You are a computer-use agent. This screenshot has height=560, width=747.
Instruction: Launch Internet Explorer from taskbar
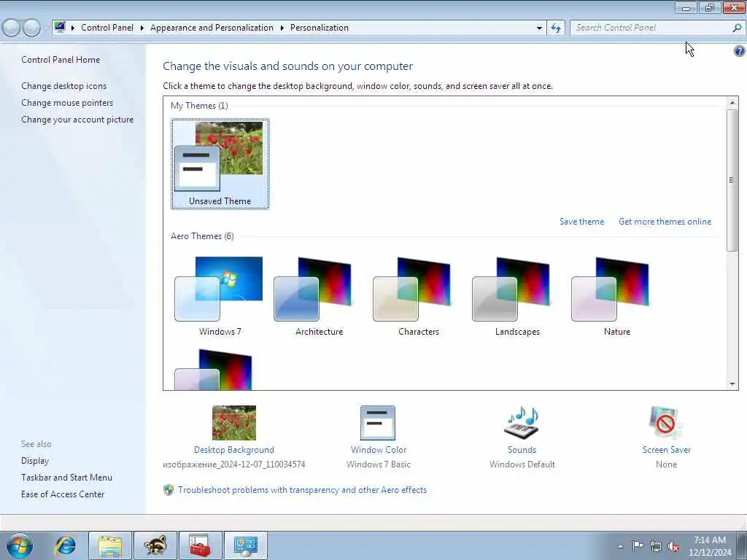click(x=65, y=545)
